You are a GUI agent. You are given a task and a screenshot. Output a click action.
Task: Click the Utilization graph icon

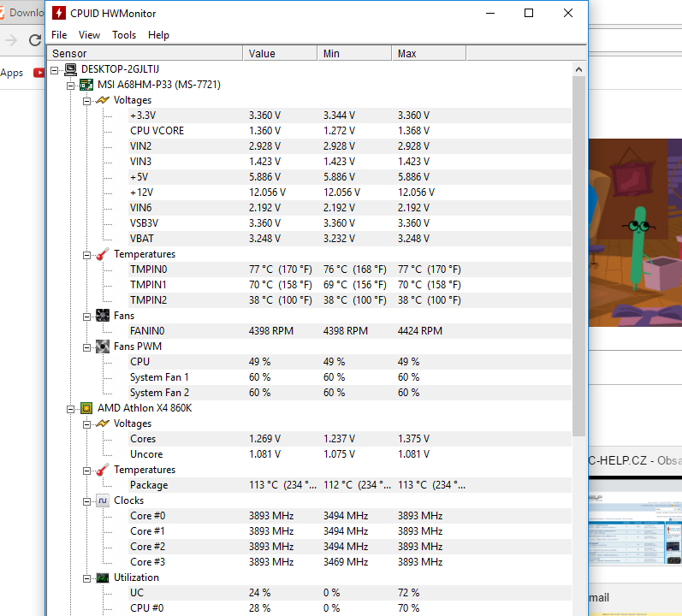pos(103,577)
